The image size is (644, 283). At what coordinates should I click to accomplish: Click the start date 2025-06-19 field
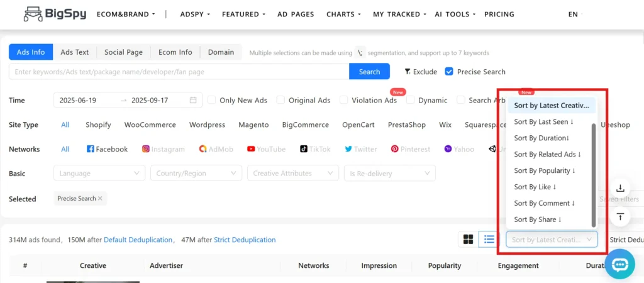(x=78, y=100)
